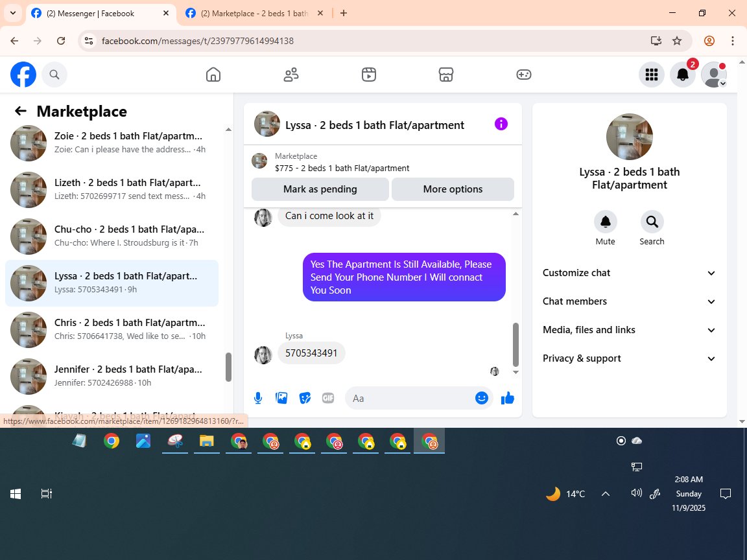Image resolution: width=747 pixels, height=560 pixels.
Task: Reload the page in Chrome toolbar
Action: click(x=61, y=41)
